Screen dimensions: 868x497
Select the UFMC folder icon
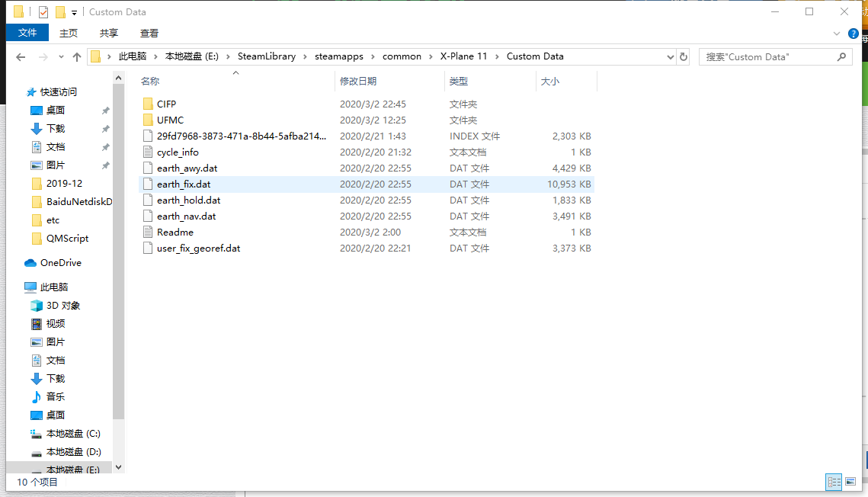(x=148, y=120)
